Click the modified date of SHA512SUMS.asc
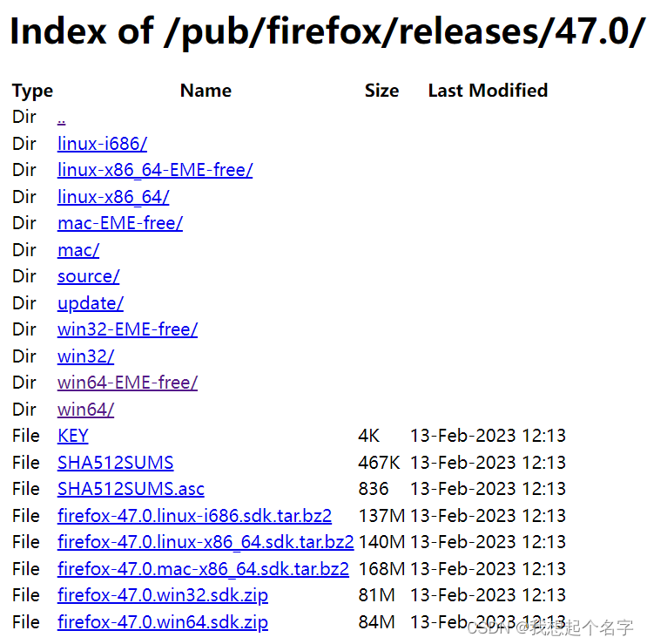This screenshot has width=647, height=644. point(488,490)
